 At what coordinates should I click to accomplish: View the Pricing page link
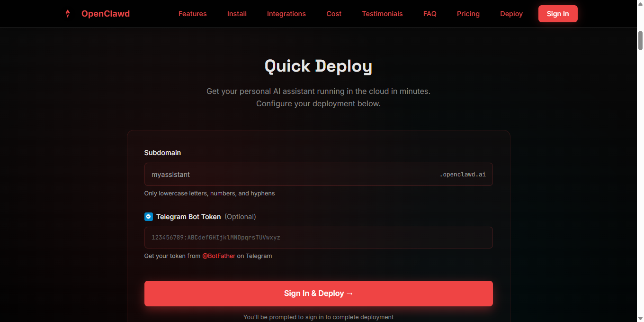[468, 14]
